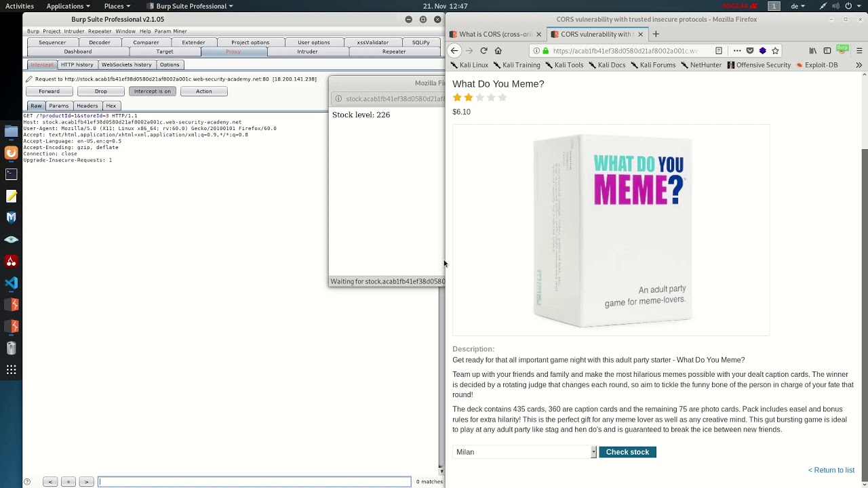Viewport: 868px width, 488px height.
Task: Toggle reader view icon in the address bar
Action: click(719, 51)
